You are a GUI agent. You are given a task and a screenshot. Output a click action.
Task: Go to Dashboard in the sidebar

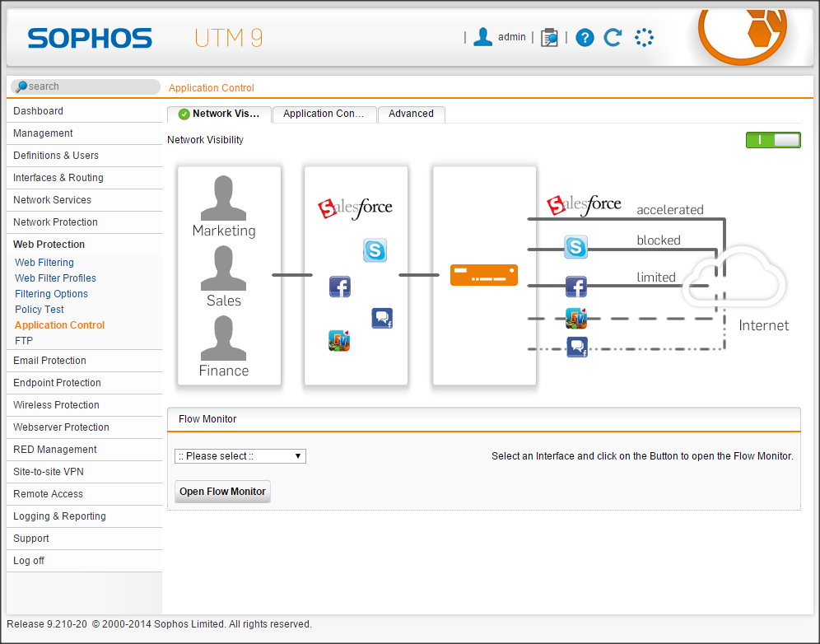point(38,111)
